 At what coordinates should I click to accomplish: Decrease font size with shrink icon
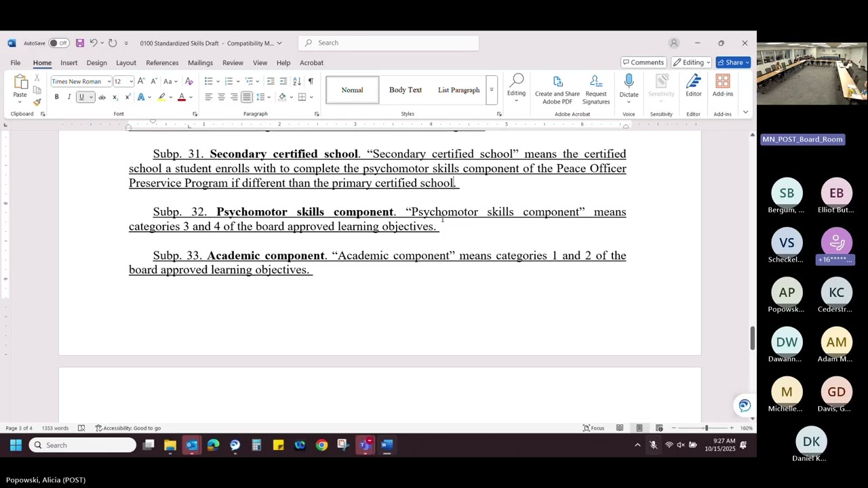(153, 81)
